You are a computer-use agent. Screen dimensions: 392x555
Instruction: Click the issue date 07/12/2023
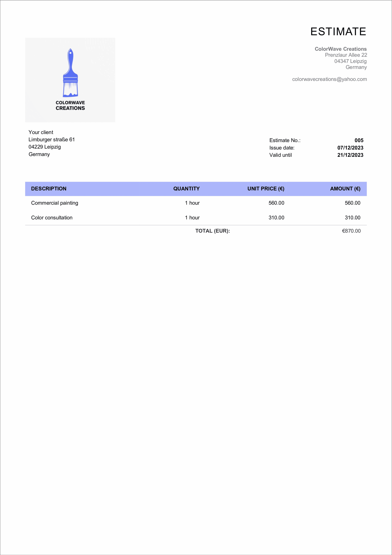click(350, 148)
